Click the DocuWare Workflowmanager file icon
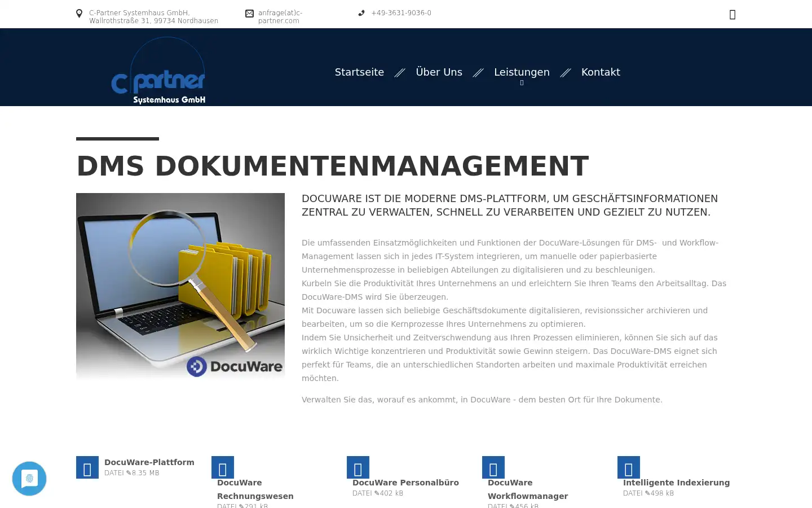 [x=493, y=467]
